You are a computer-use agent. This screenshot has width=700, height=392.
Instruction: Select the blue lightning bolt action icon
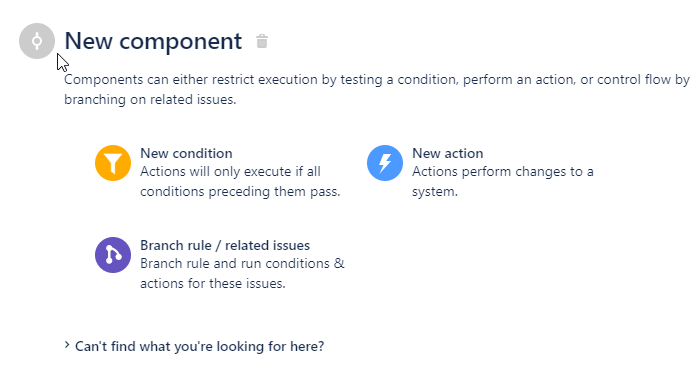[385, 163]
